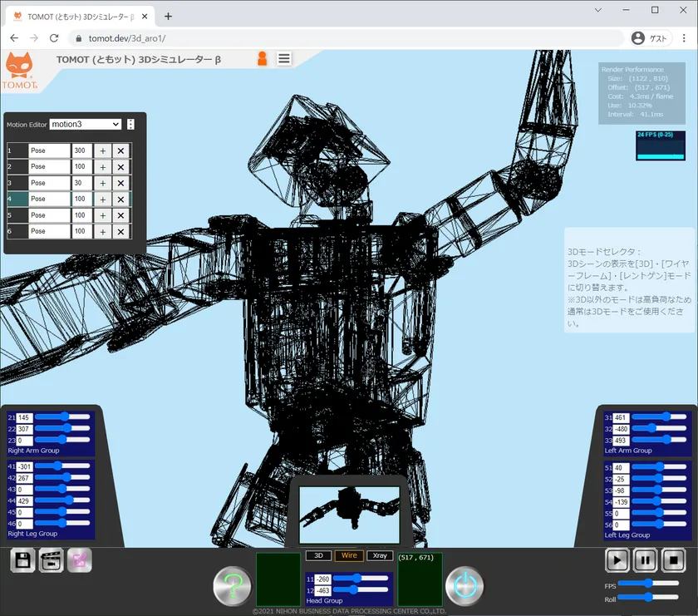698x616 pixels.
Task: Open the hamburger menu icon
Action: [x=284, y=58]
